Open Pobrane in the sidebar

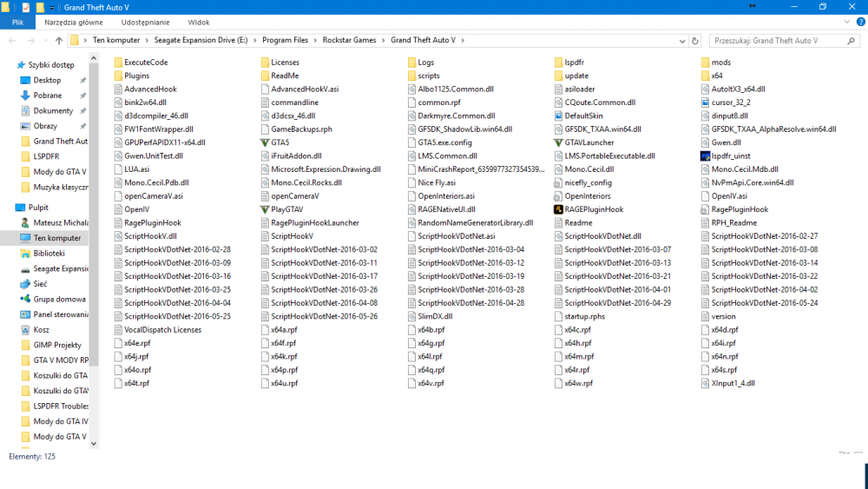pyautogui.click(x=48, y=96)
